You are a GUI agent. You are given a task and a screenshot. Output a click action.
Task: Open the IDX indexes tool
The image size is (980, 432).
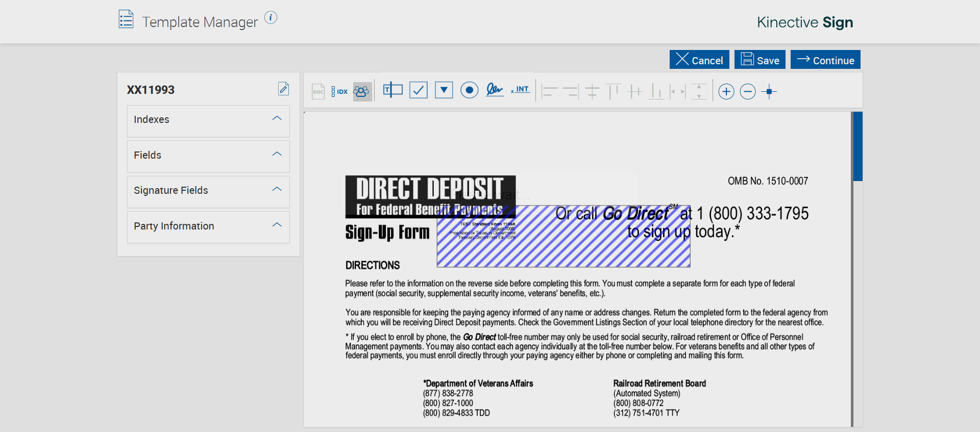coord(339,91)
